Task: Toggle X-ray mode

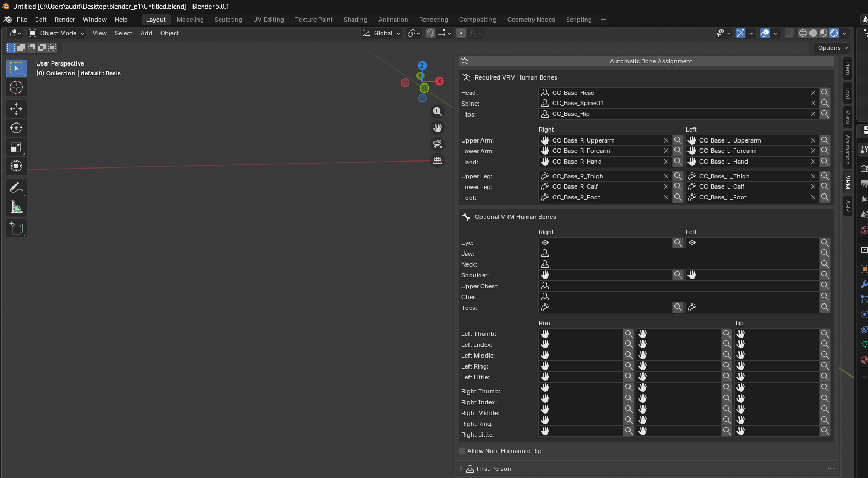Action: (789, 33)
